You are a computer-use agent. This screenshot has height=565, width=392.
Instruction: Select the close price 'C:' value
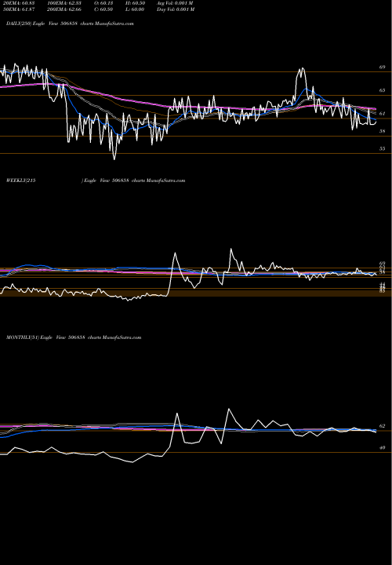pos(103,9)
